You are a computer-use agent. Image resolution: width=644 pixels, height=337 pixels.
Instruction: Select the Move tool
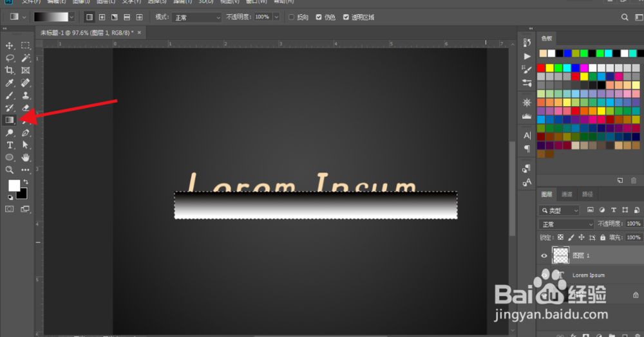click(x=10, y=46)
